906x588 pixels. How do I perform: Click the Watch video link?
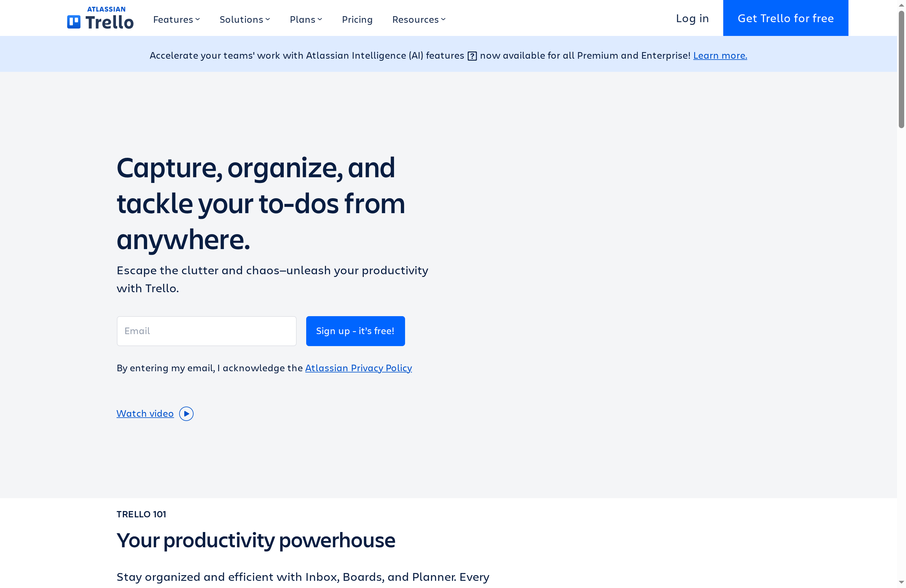[x=145, y=413]
